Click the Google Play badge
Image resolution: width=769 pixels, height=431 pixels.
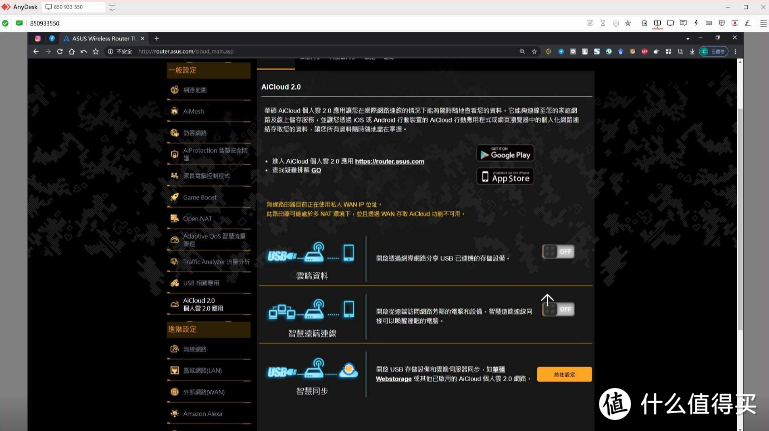[505, 153]
